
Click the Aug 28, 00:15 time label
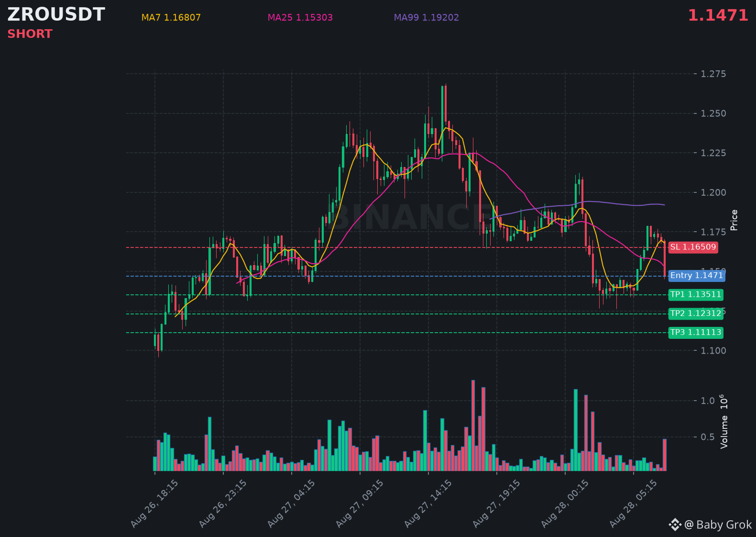pos(565,503)
